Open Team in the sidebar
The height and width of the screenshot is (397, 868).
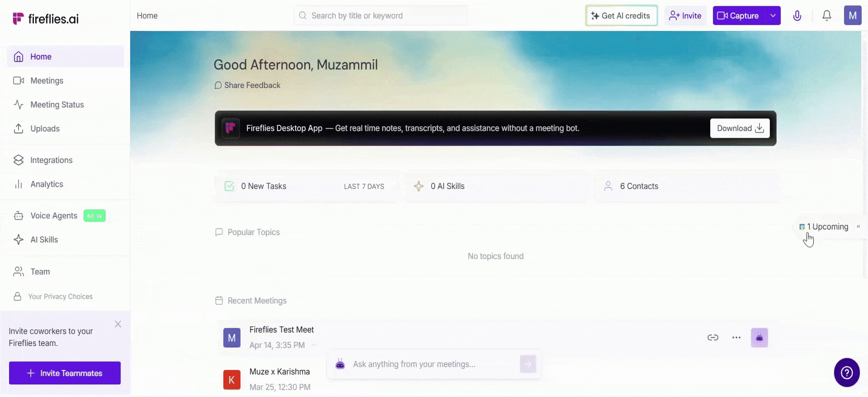click(66, 272)
